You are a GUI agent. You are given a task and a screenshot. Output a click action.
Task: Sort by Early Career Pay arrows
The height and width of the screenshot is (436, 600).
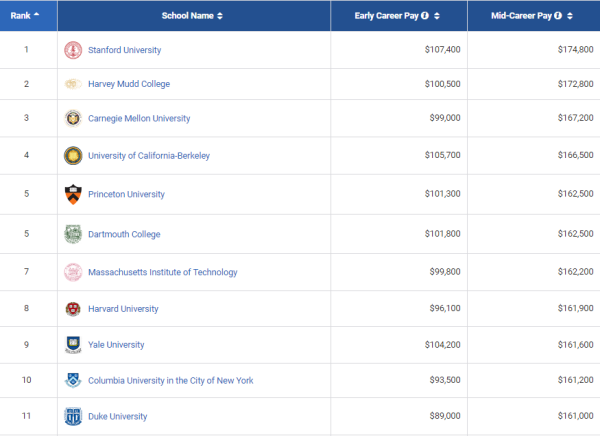[437, 16]
